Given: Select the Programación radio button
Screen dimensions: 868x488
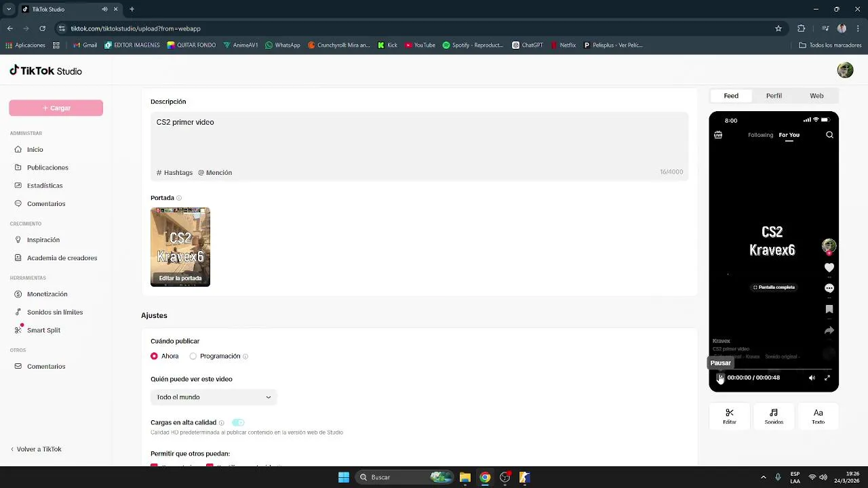Looking at the screenshot, I should [x=193, y=356].
